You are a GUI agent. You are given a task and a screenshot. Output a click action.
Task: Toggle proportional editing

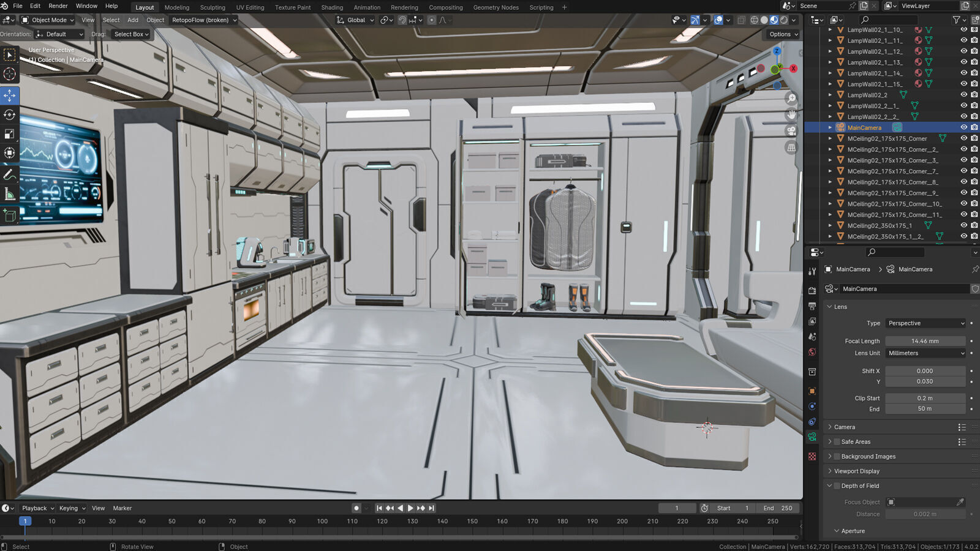pos(432,20)
